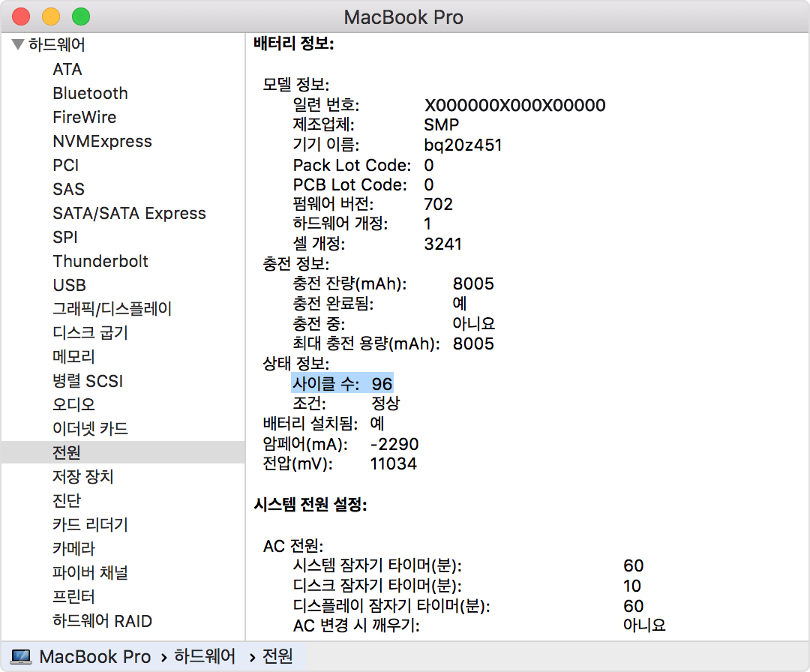
Task: Select 하드웨어 category in sidebar
Action: [57, 44]
